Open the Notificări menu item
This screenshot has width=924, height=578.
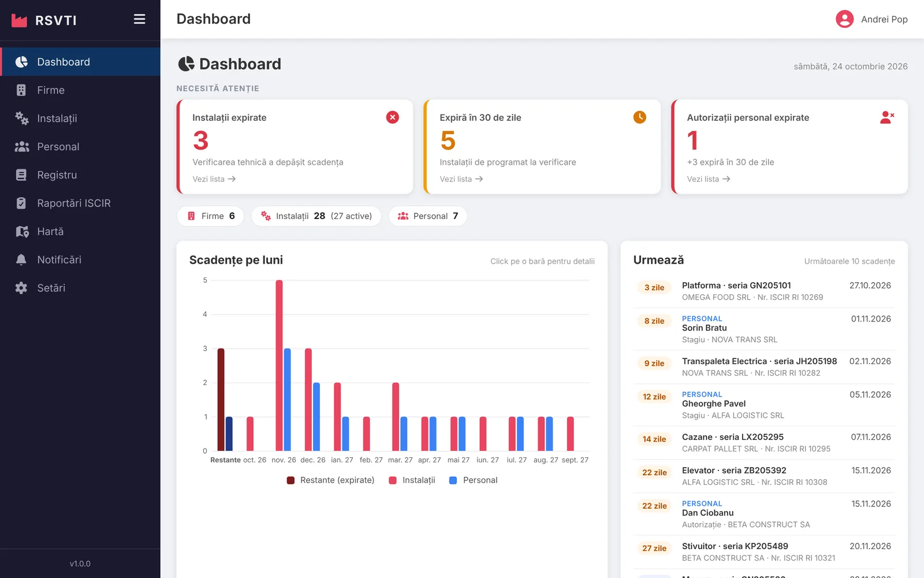click(80, 260)
